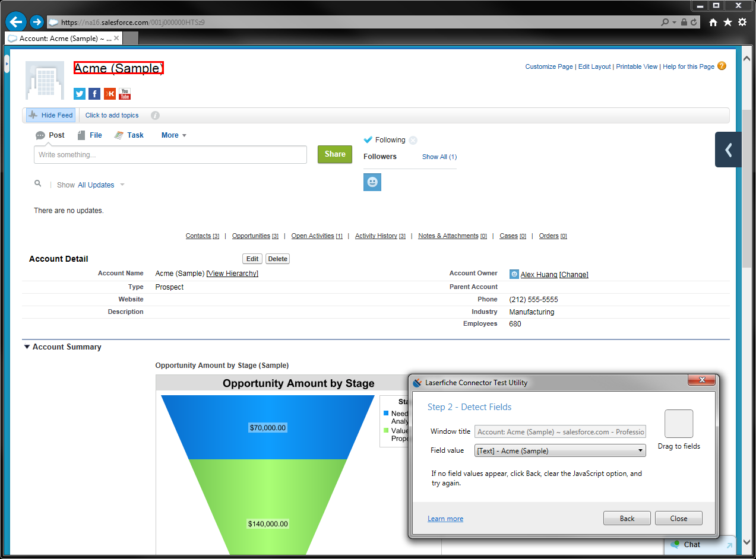The image size is (756, 559).
Task: Click the feed search magnifier icon
Action: click(38, 184)
